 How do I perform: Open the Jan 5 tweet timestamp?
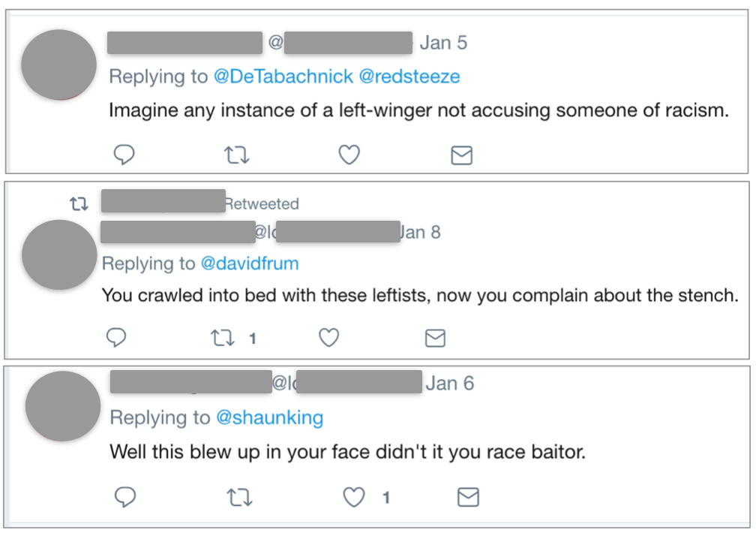coord(443,43)
